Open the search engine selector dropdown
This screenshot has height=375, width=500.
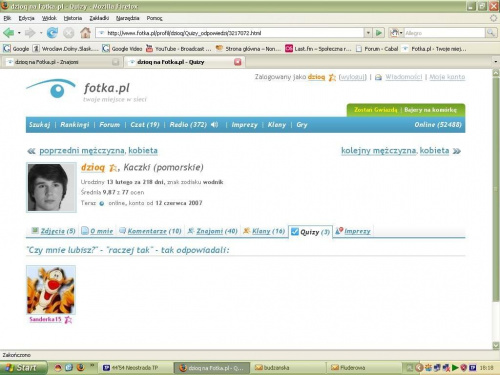tap(396, 33)
